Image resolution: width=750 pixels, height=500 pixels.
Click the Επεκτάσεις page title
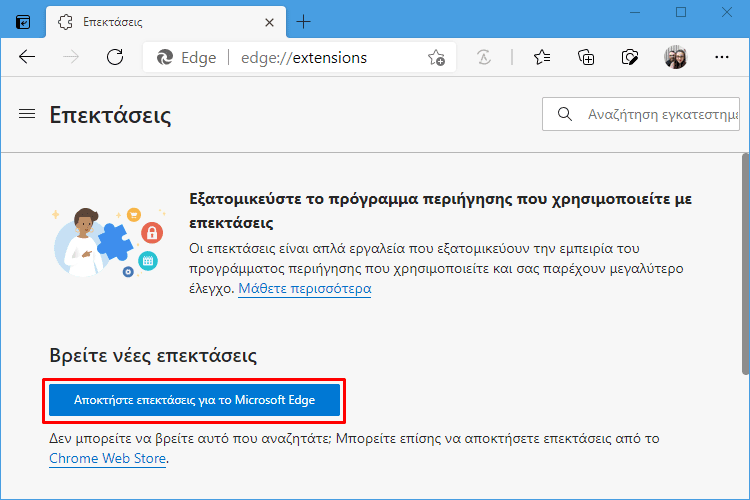point(110,115)
